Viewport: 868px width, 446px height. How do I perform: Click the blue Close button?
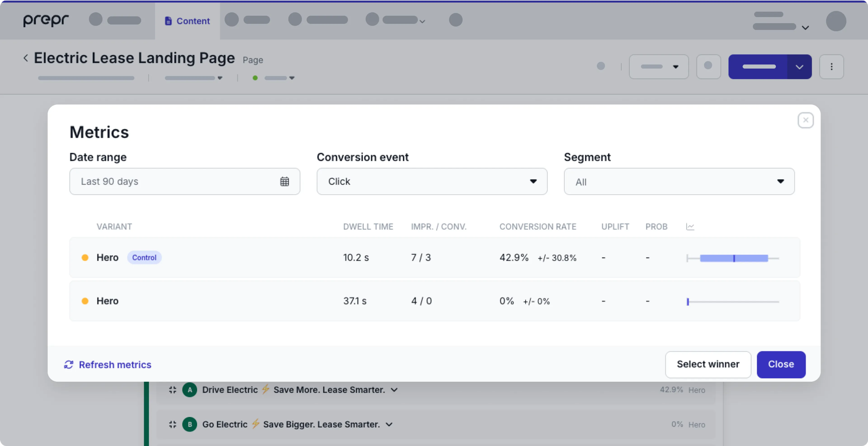pyautogui.click(x=781, y=364)
